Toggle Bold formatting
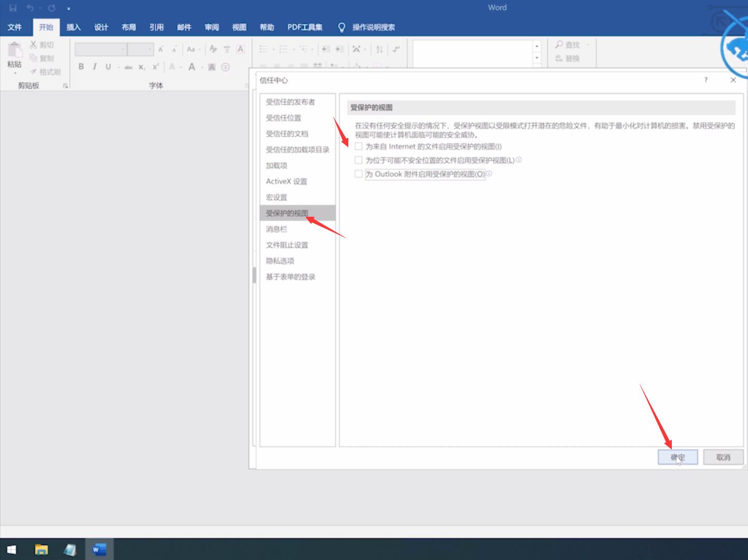 click(x=81, y=66)
